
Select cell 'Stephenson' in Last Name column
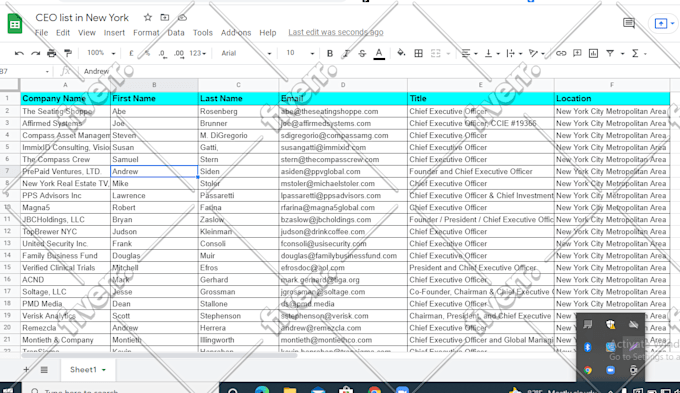(238, 316)
